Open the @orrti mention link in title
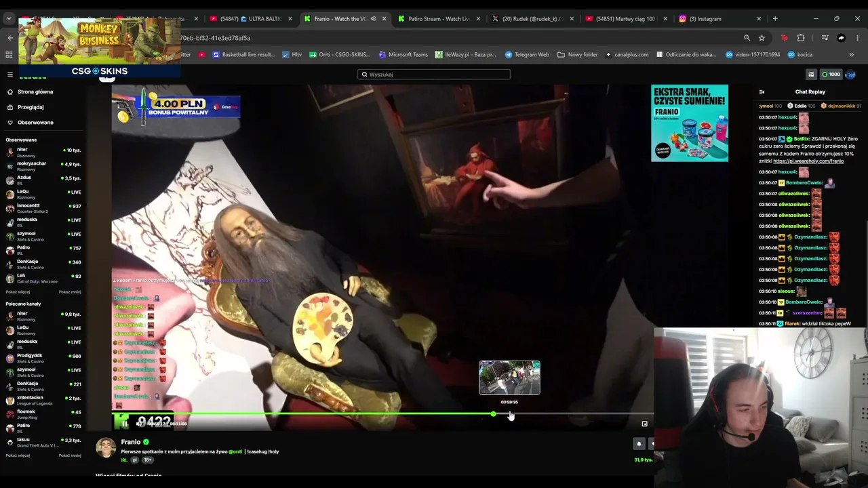Screen dimensions: 868x488 pos(235,451)
